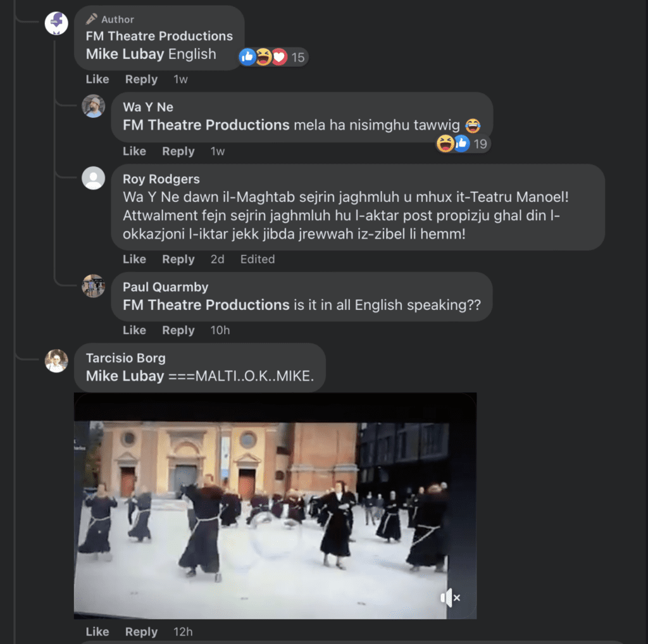648x644 pixels.
Task: Reply to Paul Quarmby's comment
Action: (178, 330)
